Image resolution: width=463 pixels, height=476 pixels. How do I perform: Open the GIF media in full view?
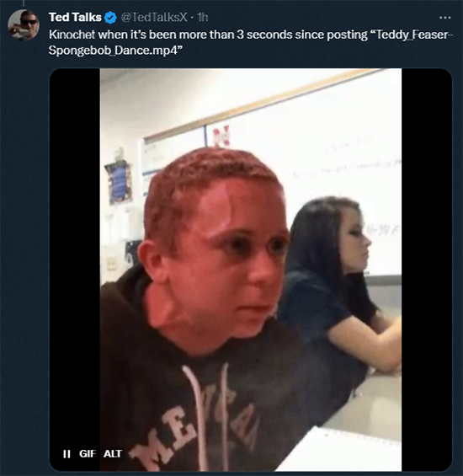click(251, 270)
